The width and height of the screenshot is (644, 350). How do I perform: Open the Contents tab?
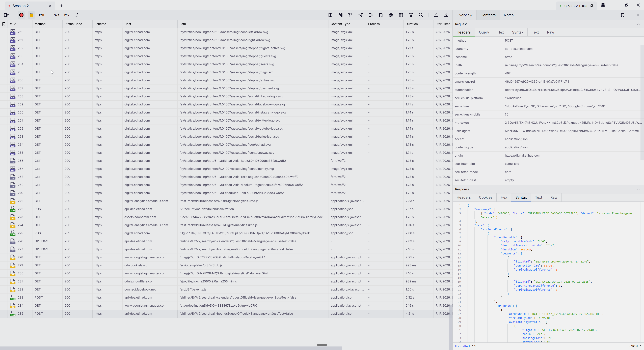point(488,15)
